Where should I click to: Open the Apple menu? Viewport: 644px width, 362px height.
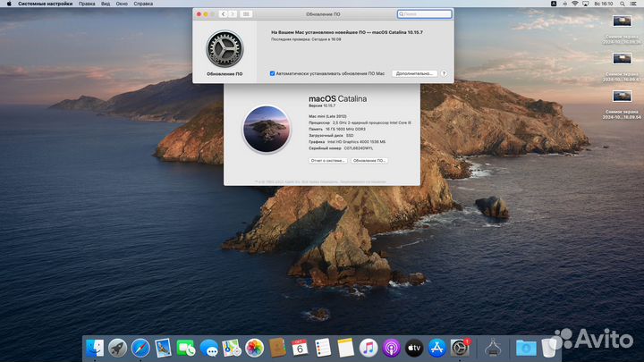click(9, 4)
